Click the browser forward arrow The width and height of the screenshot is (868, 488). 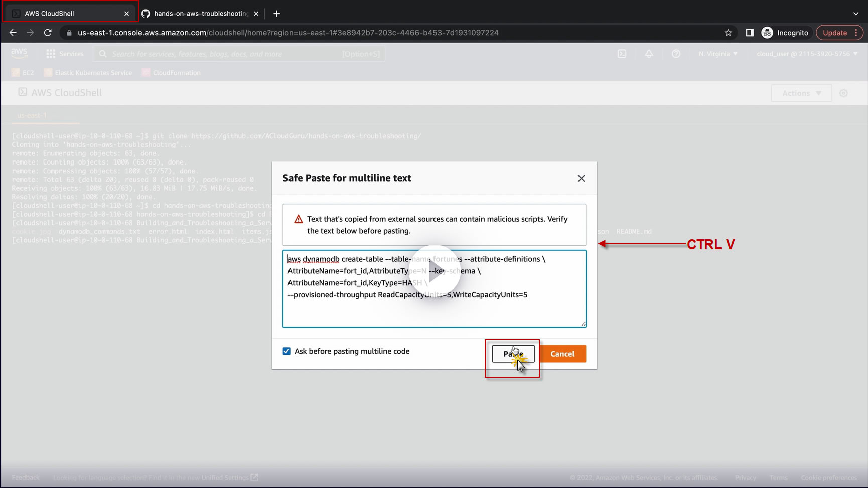pyautogui.click(x=30, y=33)
